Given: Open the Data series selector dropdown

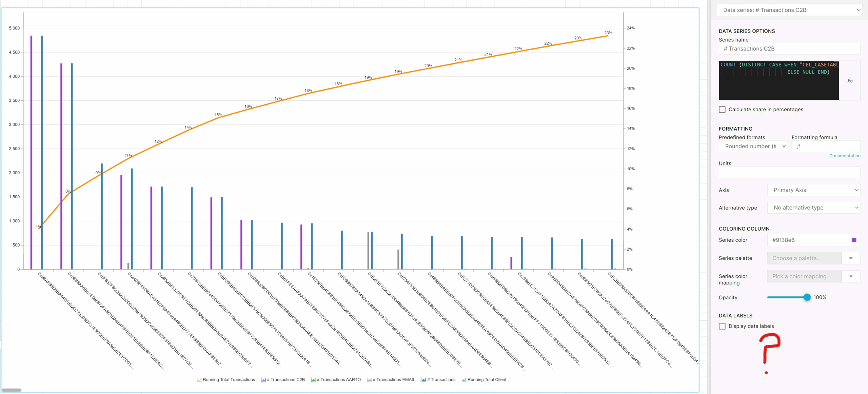Looking at the screenshot, I should [789, 10].
